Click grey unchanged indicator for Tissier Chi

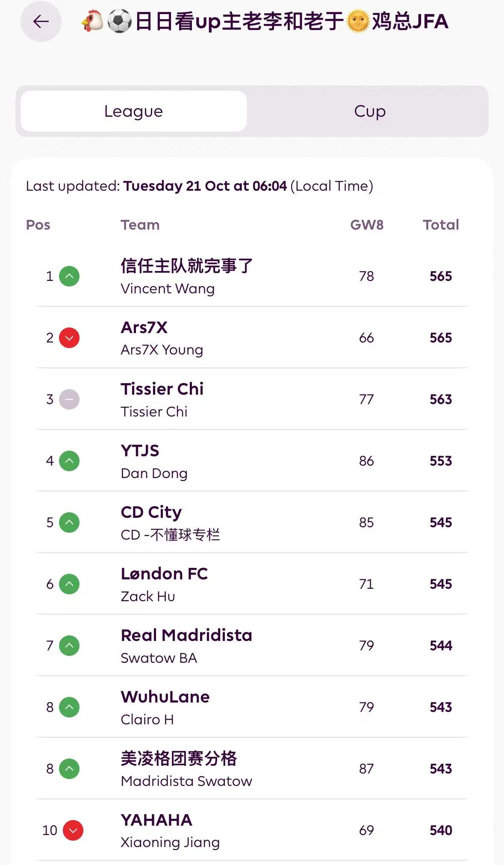click(69, 399)
